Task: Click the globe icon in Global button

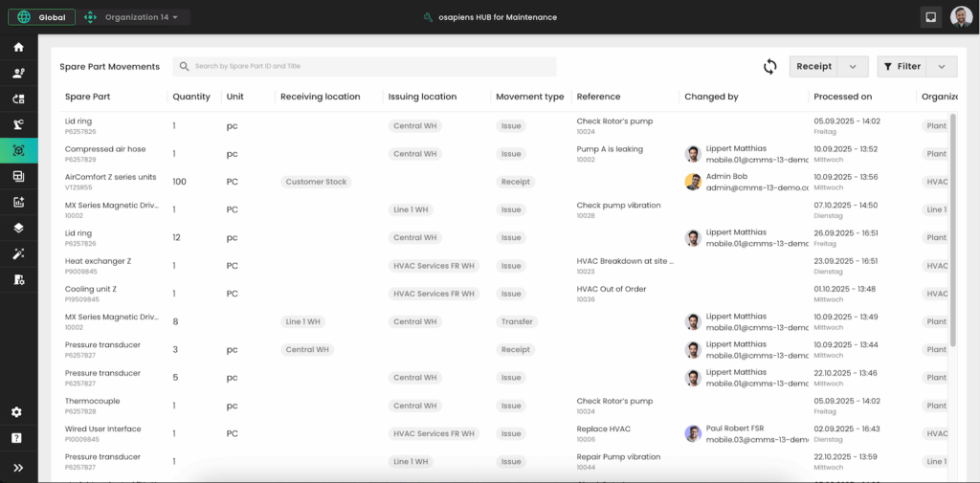Action: 24,17
